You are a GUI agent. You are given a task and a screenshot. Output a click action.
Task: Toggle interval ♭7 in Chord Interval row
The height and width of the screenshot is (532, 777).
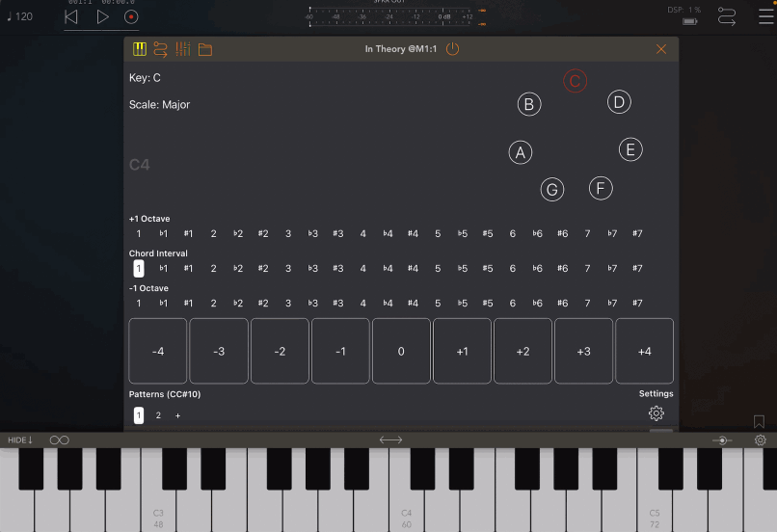tap(612, 269)
